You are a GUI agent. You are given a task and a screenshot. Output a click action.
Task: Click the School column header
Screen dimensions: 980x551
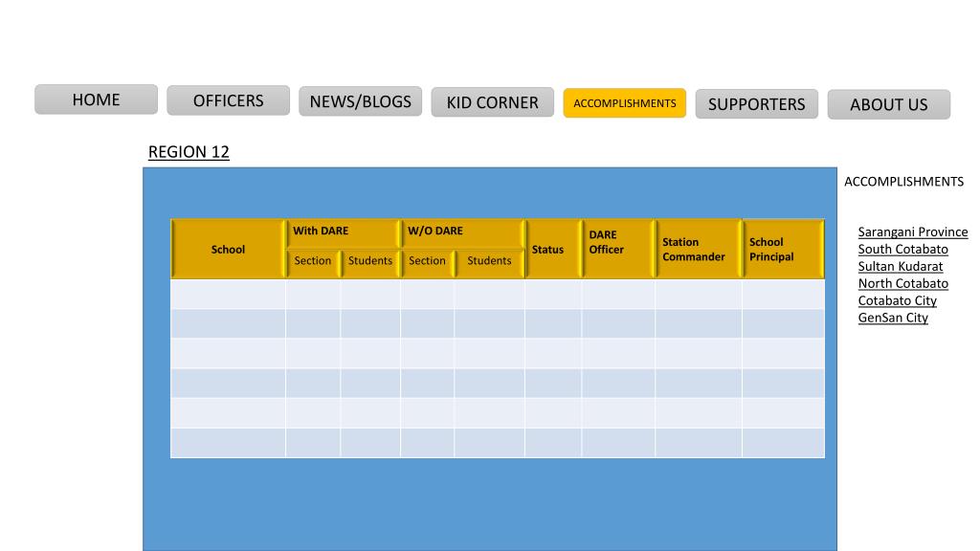228,250
